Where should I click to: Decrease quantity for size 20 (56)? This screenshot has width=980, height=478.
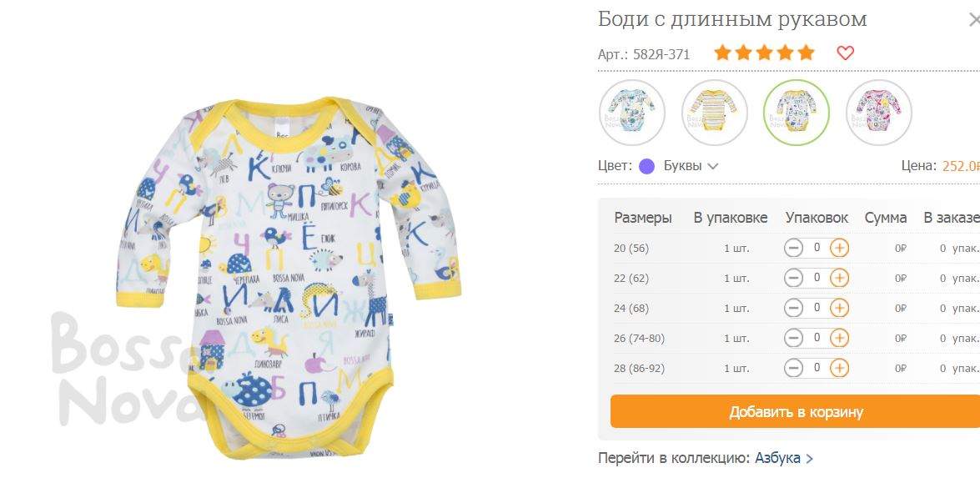pos(793,248)
